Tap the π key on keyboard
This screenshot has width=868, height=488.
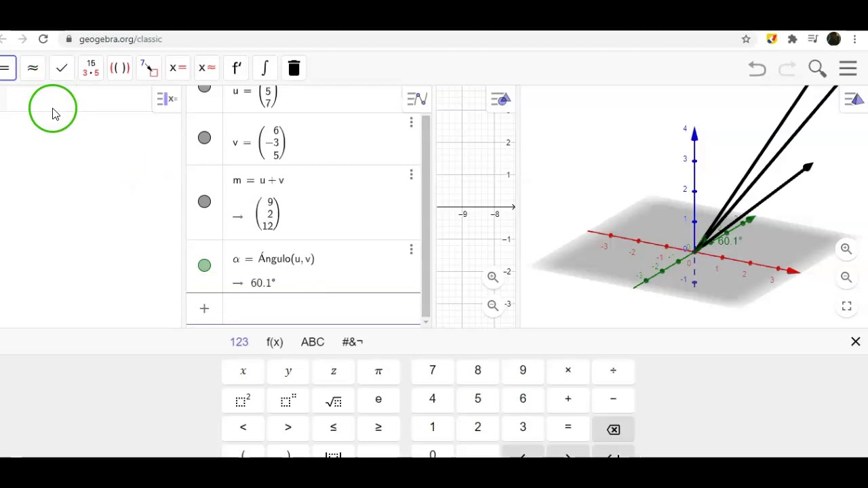(378, 371)
